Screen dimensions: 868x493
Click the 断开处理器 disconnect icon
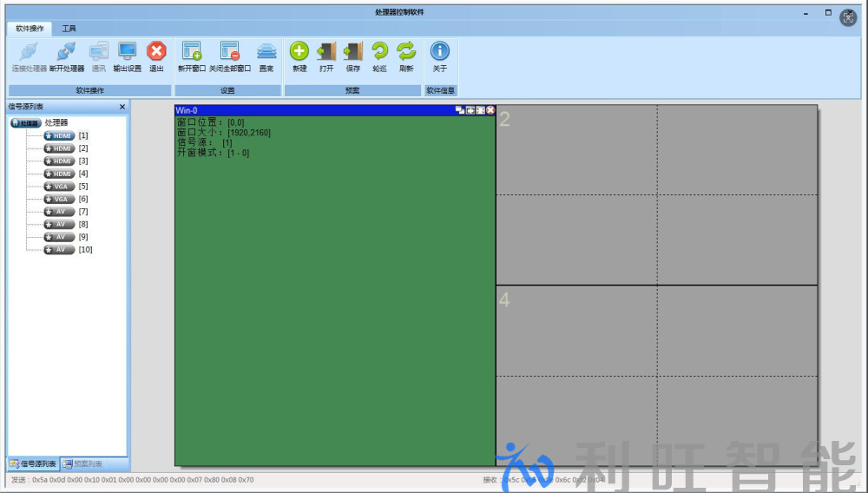pos(66,52)
